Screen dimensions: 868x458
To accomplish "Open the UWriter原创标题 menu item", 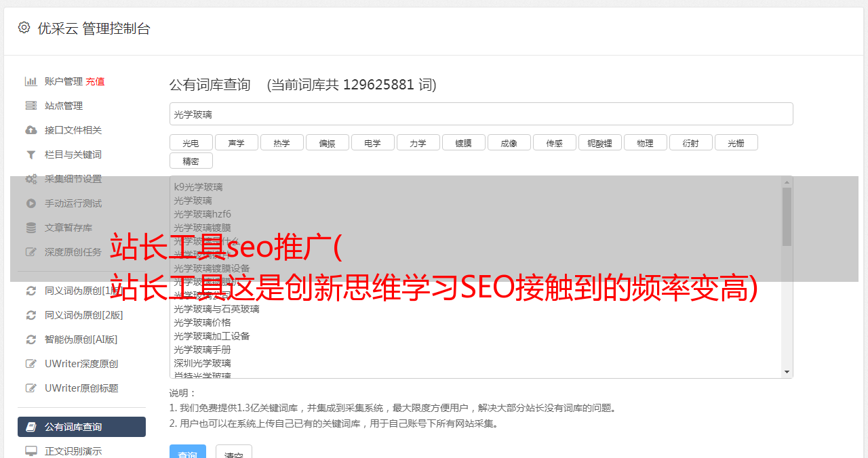I will 81,388.
